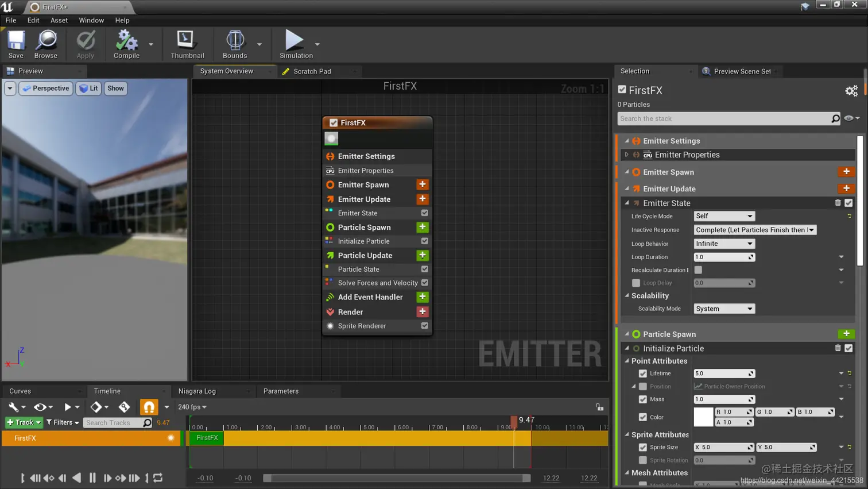This screenshot has height=489, width=868.
Task: Select the Particle State module in node
Action: 377,269
